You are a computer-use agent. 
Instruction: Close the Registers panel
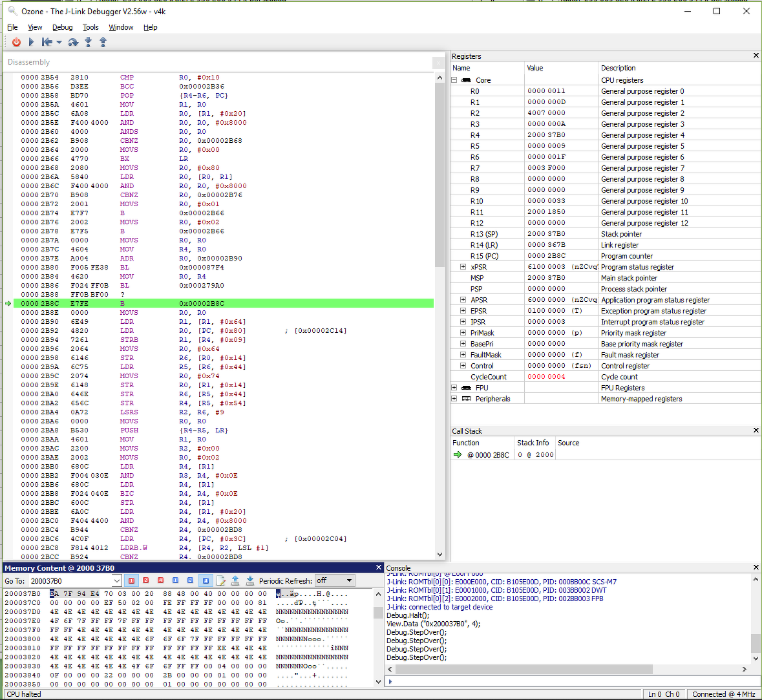pyautogui.click(x=756, y=56)
